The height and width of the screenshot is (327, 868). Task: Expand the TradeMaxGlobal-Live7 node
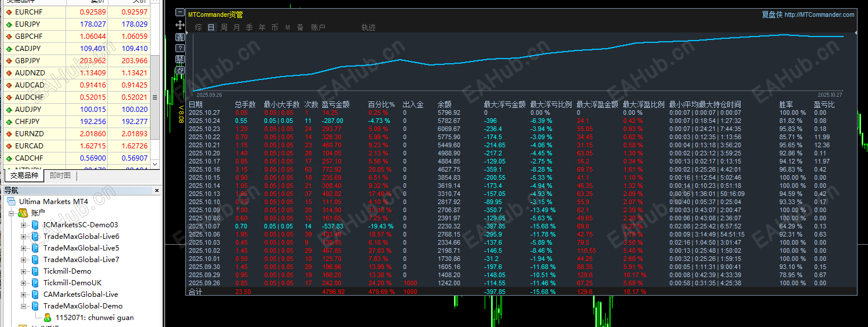(24, 260)
